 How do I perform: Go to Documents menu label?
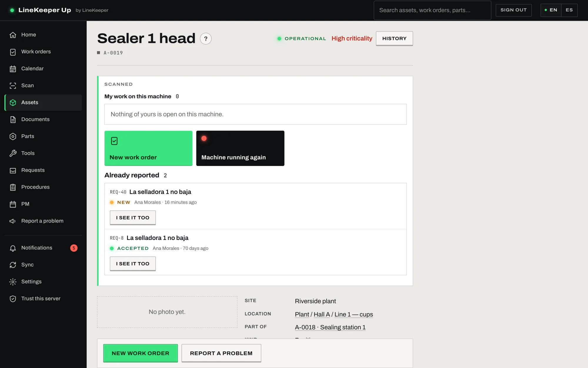coord(35,119)
